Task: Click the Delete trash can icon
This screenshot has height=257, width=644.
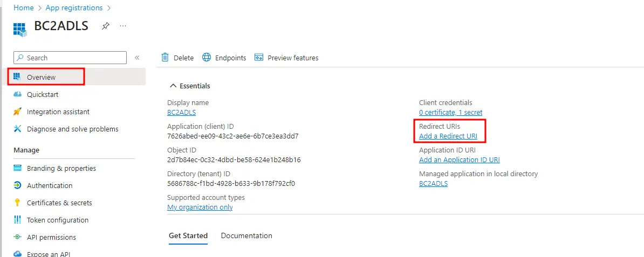Action: click(165, 58)
